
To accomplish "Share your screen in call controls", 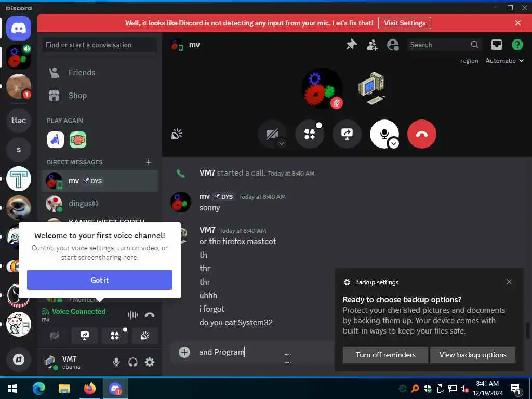I will pyautogui.click(x=347, y=134).
